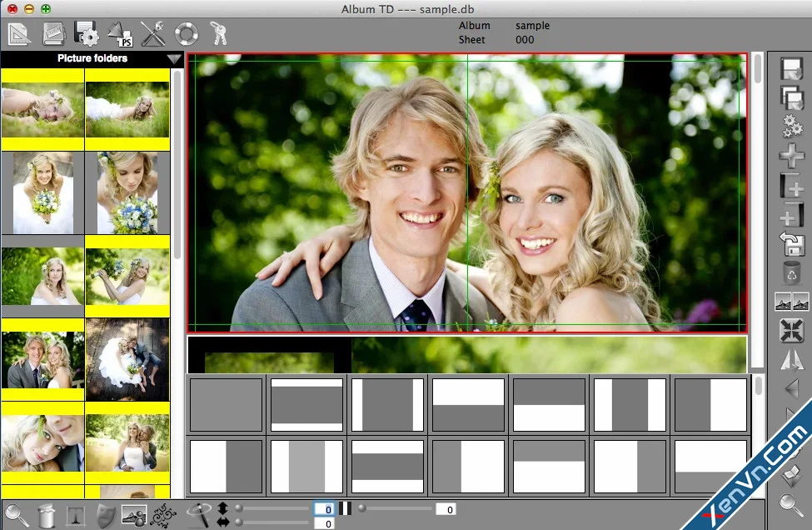812x530 pixels.
Task: Click the large plus add icon
Action: (x=791, y=156)
